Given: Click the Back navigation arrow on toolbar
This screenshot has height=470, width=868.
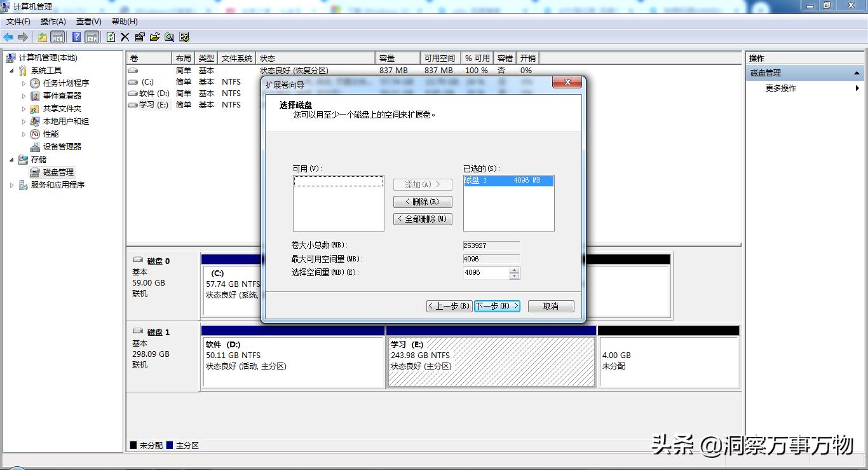Looking at the screenshot, I should pos(8,36).
